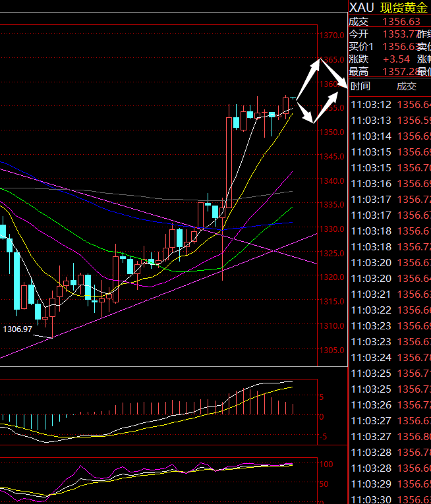This screenshot has width=431, height=504.
Task: Select the 11:03:24 tick row
Action: pyautogui.click(x=390, y=358)
